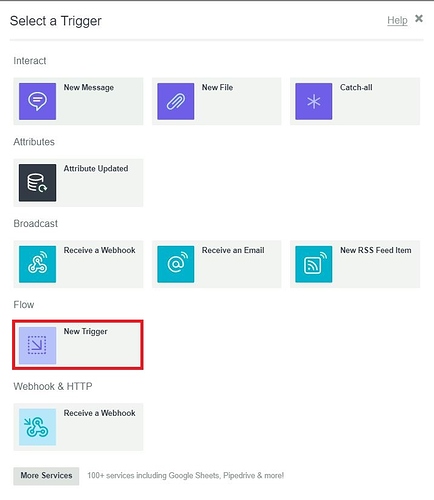
Task: Close the Select a Trigger dialog
Action: coord(419,18)
